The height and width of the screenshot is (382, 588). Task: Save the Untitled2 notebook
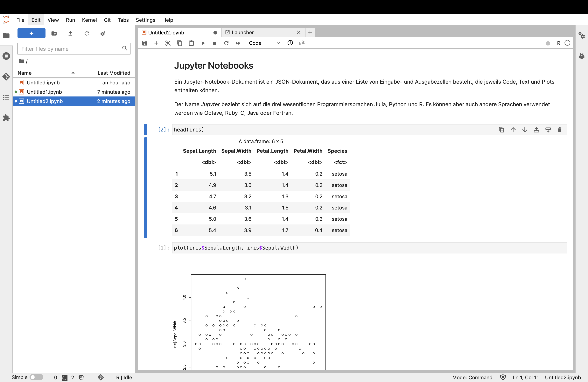coord(144,43)
